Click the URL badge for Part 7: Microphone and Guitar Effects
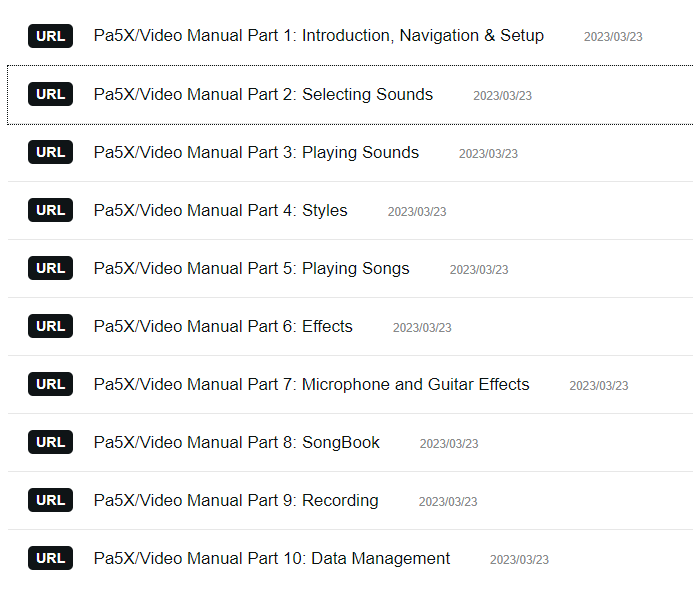The image size is (693, 613). [x=50, y=384]
